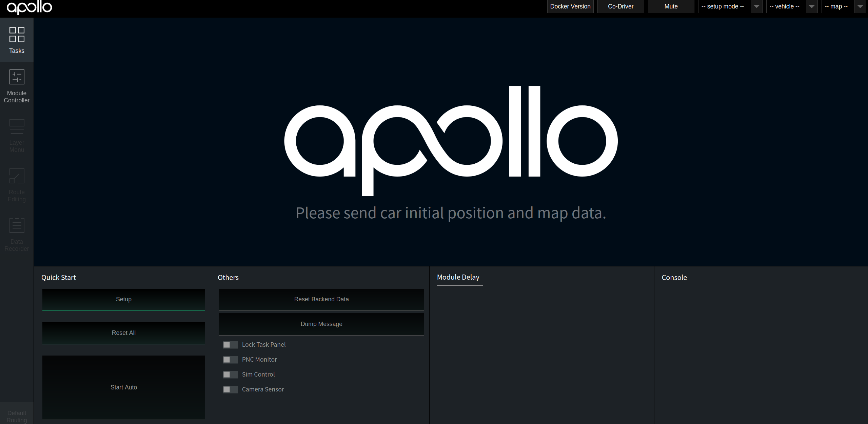The height and width of the screenshot is (424, 868).
Task: Click the Setup quick start button
Action: click(x=123, y=299)
